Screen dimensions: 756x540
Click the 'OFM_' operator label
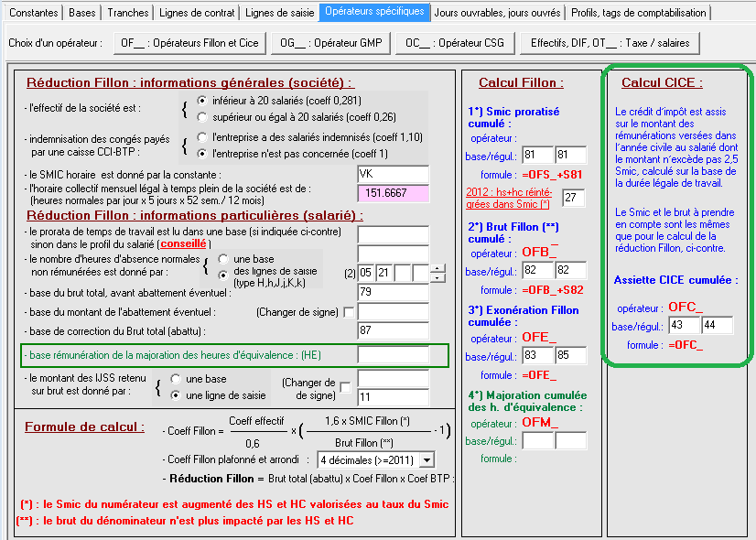pos(540,423)
